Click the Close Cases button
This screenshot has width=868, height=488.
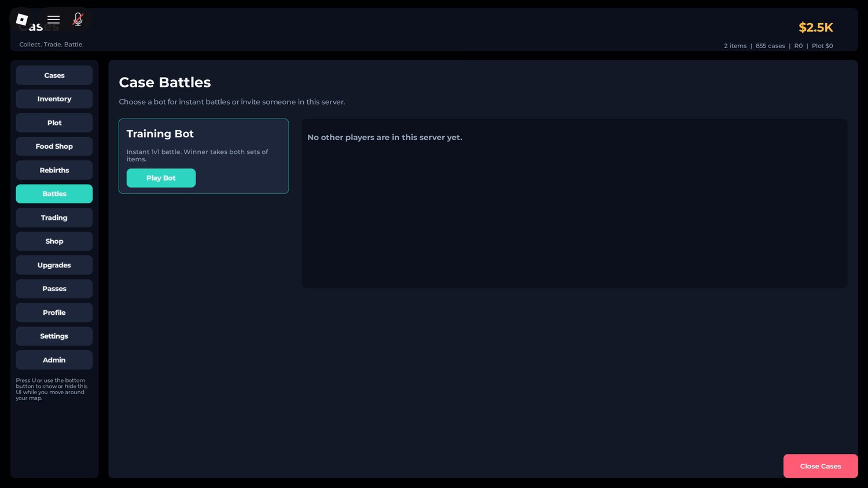click(821, 466)
